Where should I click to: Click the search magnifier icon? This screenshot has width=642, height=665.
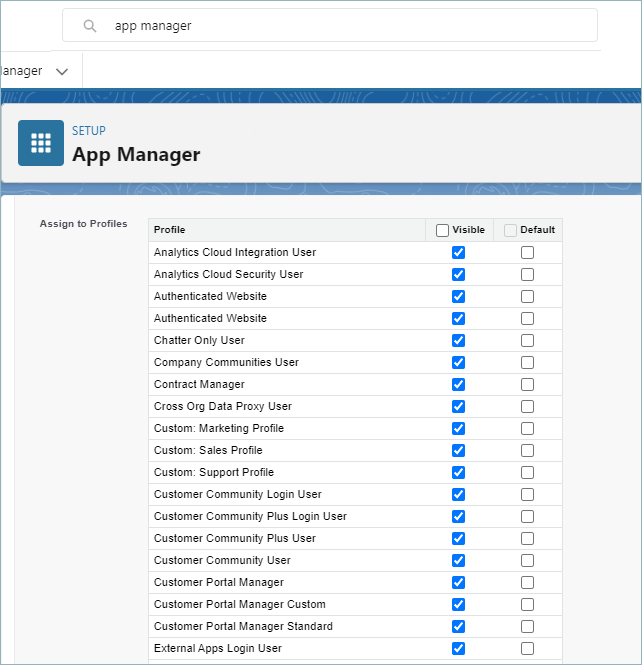pyautogui.click(x=90, y=26)
